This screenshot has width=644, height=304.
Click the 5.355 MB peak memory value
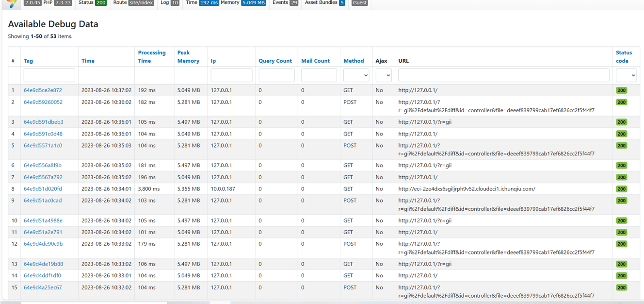(189, 189)
